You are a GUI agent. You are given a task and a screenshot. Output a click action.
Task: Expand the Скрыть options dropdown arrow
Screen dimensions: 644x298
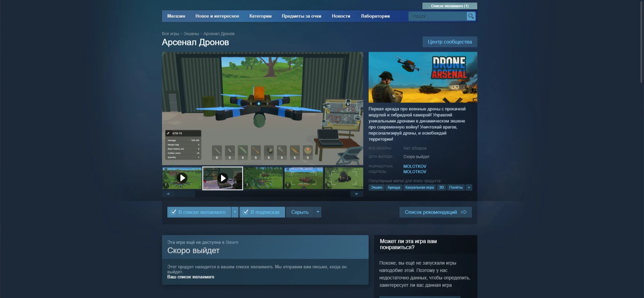click(318, 212)
